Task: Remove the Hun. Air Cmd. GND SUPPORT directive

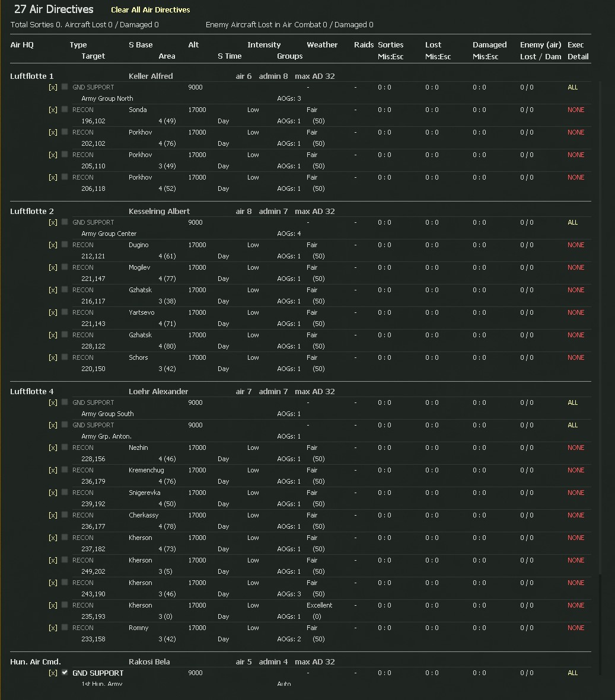Action: [53, 673]
